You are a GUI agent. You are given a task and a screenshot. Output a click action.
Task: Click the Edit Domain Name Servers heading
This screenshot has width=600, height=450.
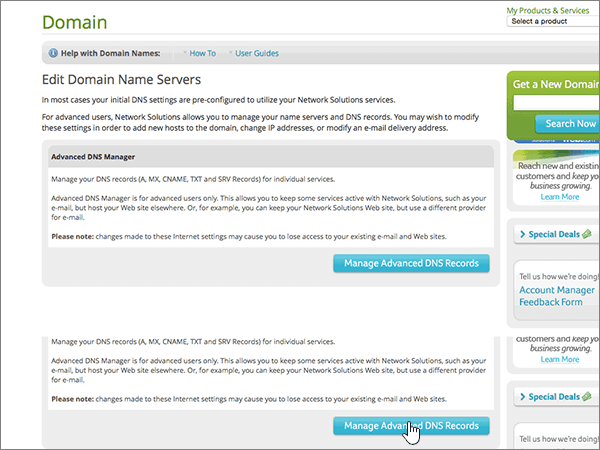[x=121, y=80]
